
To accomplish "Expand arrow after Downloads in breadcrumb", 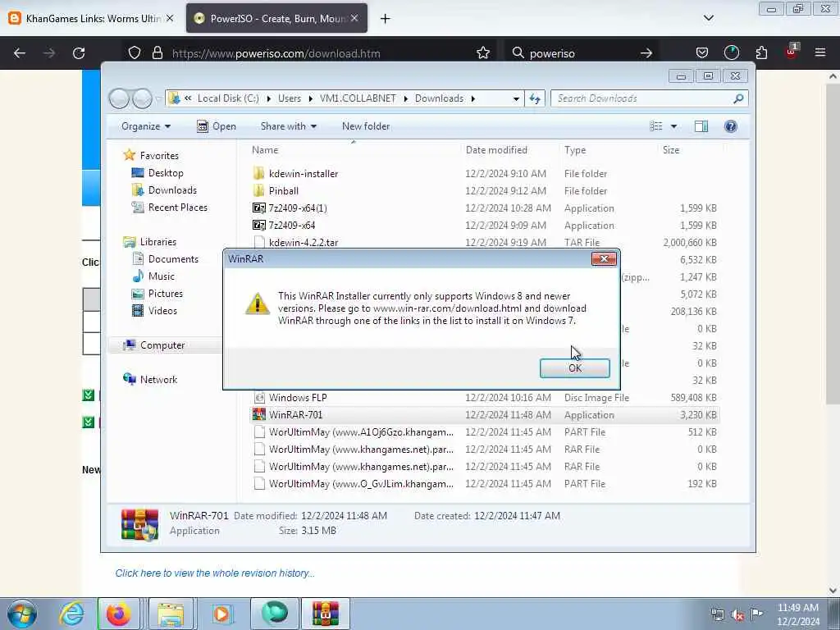I will point(473,98).
